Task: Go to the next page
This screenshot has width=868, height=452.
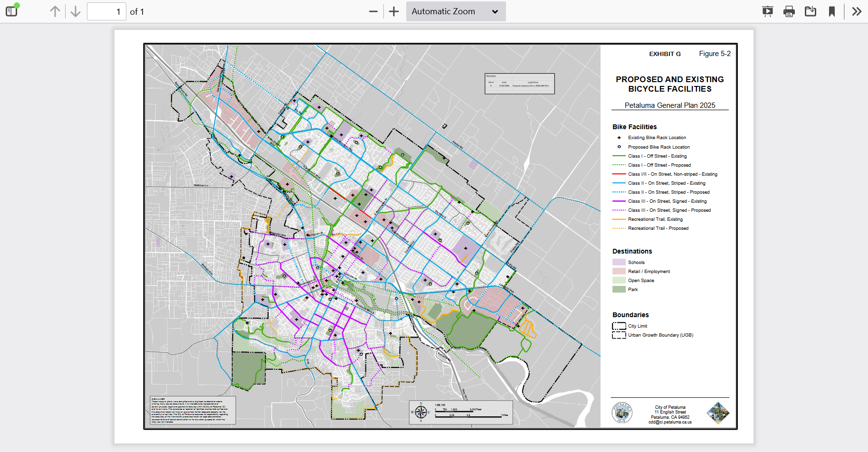Action: click(75, 11)
